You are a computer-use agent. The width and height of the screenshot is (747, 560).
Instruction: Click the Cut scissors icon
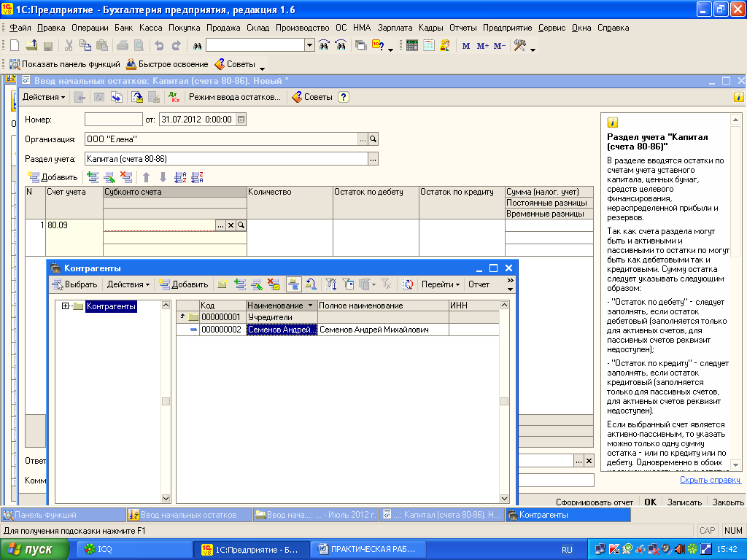[x=69, y=46]
